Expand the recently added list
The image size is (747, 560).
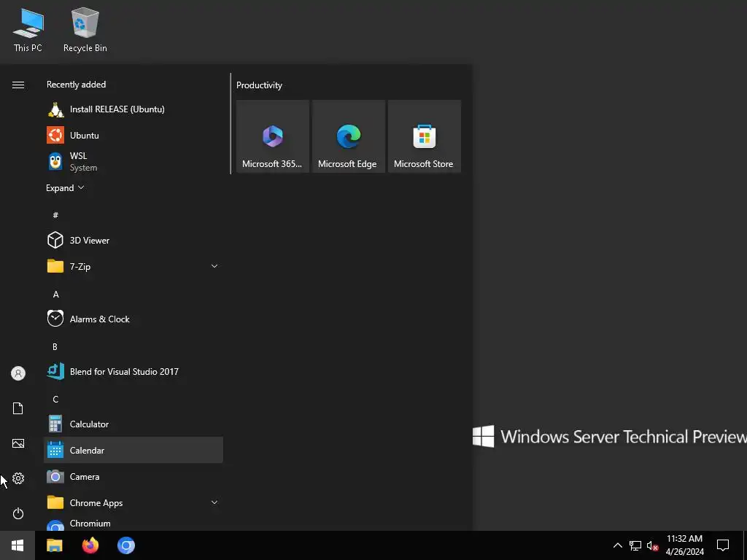(65, 187)
